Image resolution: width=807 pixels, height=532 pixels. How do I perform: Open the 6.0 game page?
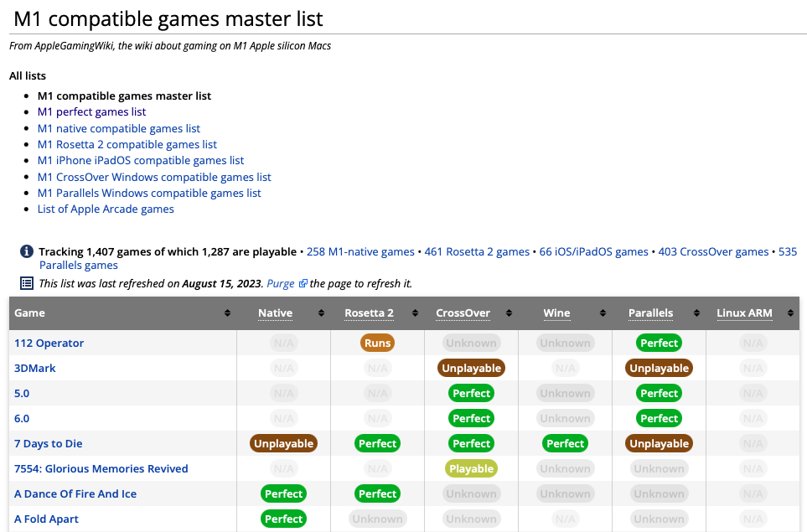pos(22,419)
